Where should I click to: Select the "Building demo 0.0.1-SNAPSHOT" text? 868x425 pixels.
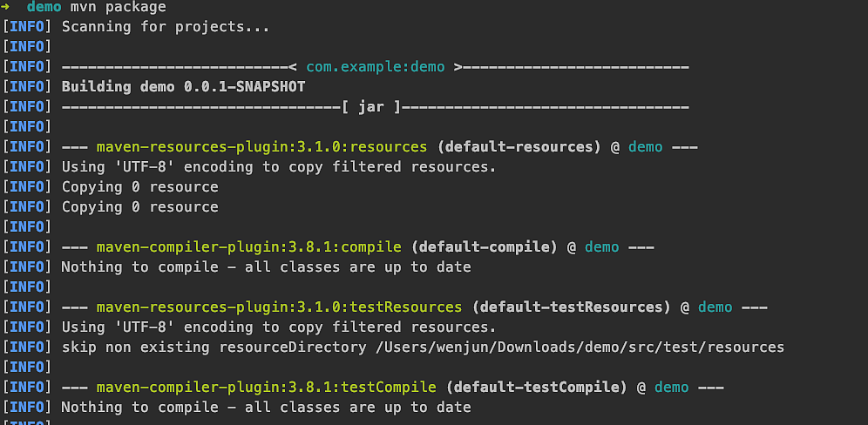click(183, 87)
